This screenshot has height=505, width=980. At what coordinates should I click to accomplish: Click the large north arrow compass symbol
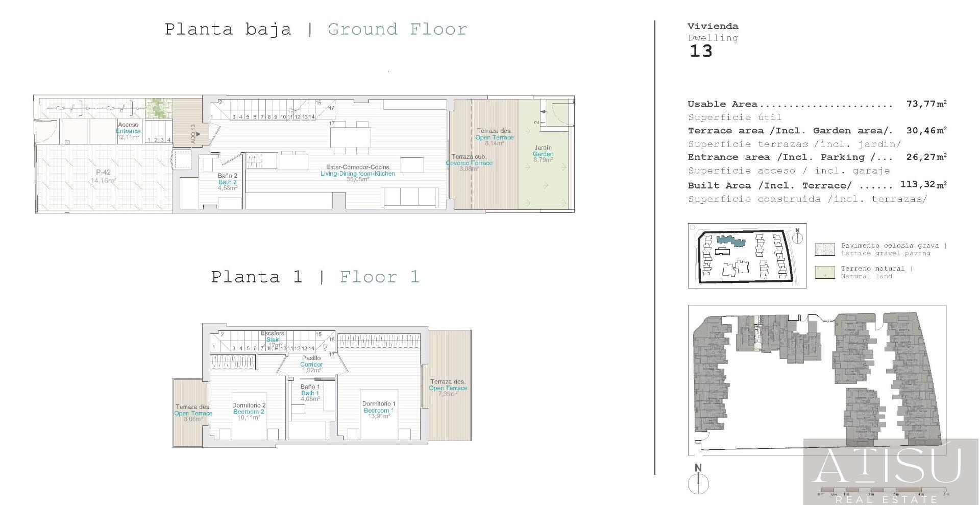698,482
